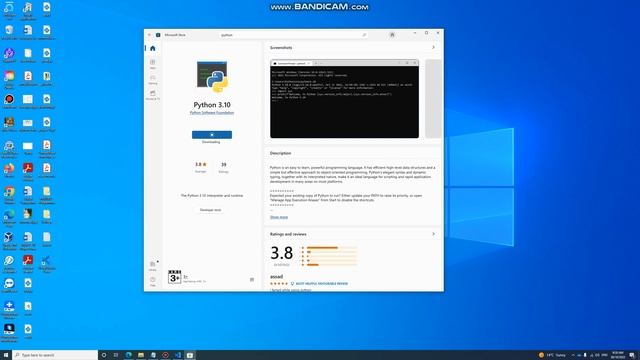Switch to Microsoft Store taskbar icon
Image resolution: width=640 pixels, height=360 pixels.
pos(190,355)
